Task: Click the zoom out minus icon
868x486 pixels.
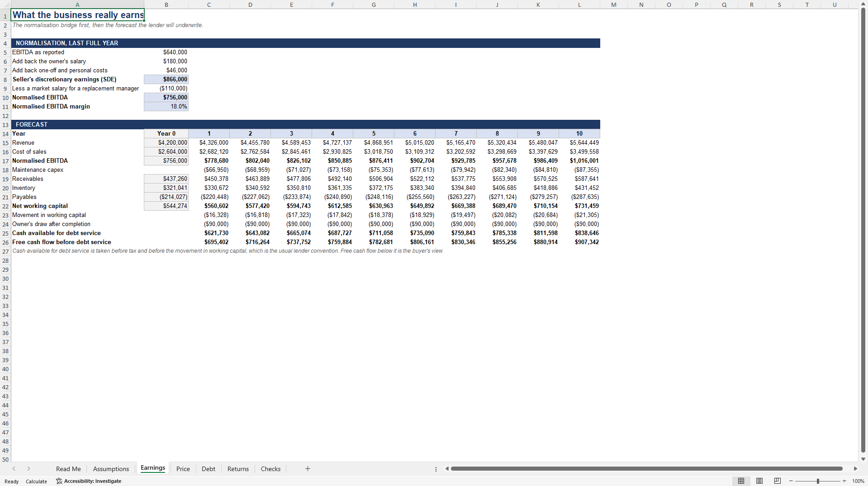Action: pyautogui.click(x=791, y=481)
